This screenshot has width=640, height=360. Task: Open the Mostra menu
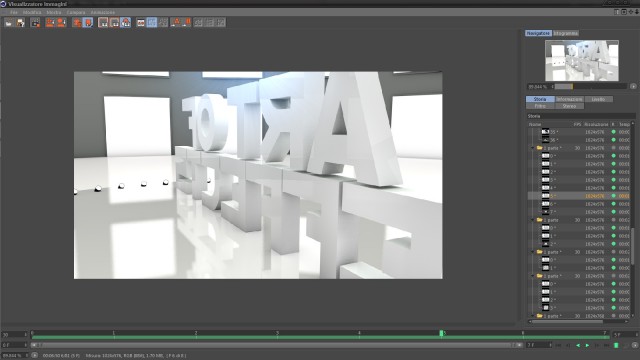53,13
